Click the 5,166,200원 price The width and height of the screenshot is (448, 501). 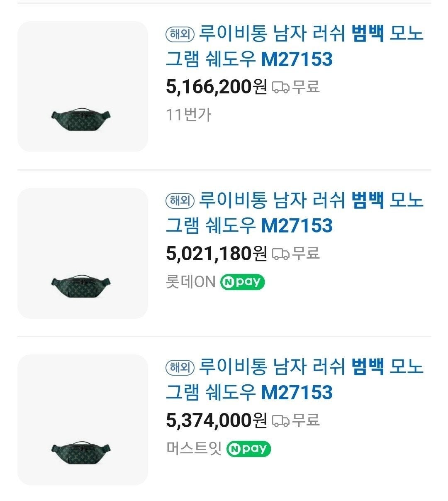pos(216,87)
